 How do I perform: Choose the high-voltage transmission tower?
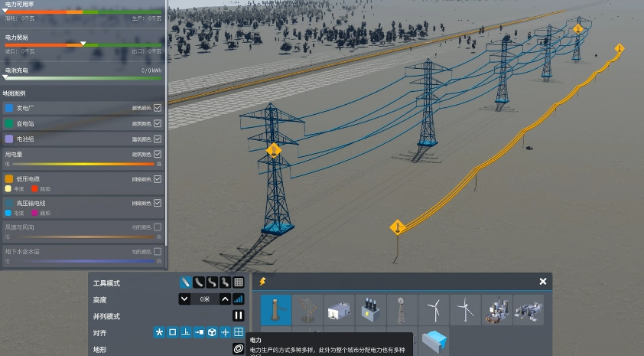pos(307,310)
